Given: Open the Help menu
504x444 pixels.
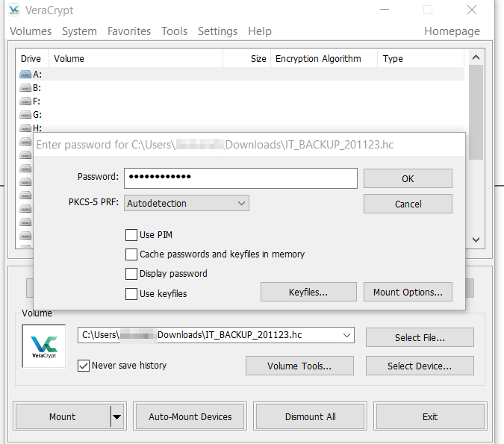Looking at the screenshot, I should (260, 31).
